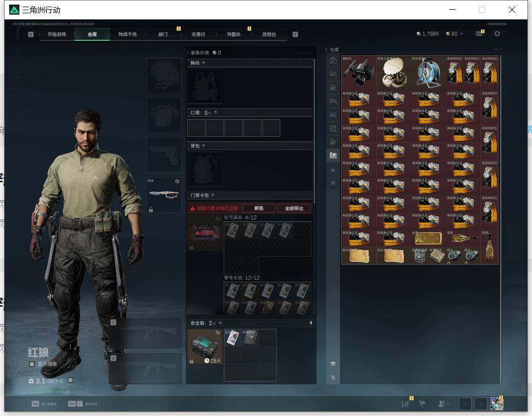Click the 装备价值 0 label
532x416 pixels.
(206, 53)
